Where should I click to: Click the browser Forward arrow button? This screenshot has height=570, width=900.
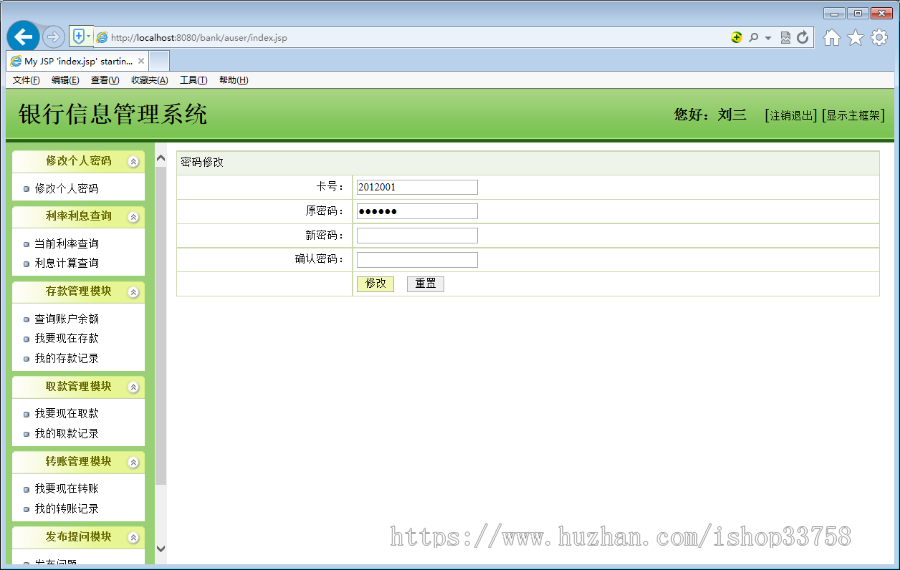(x=53, y=37)
